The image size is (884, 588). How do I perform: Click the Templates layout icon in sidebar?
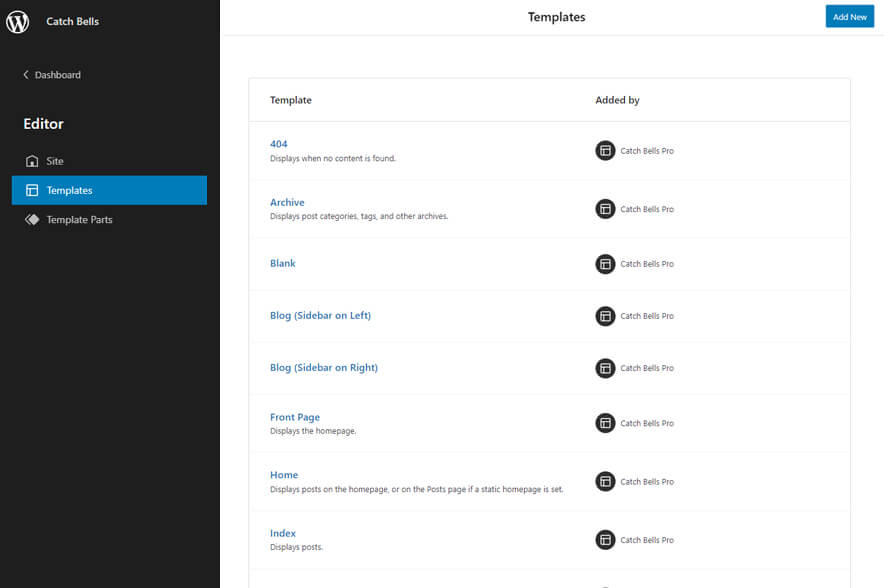click(x=32, y=190)
